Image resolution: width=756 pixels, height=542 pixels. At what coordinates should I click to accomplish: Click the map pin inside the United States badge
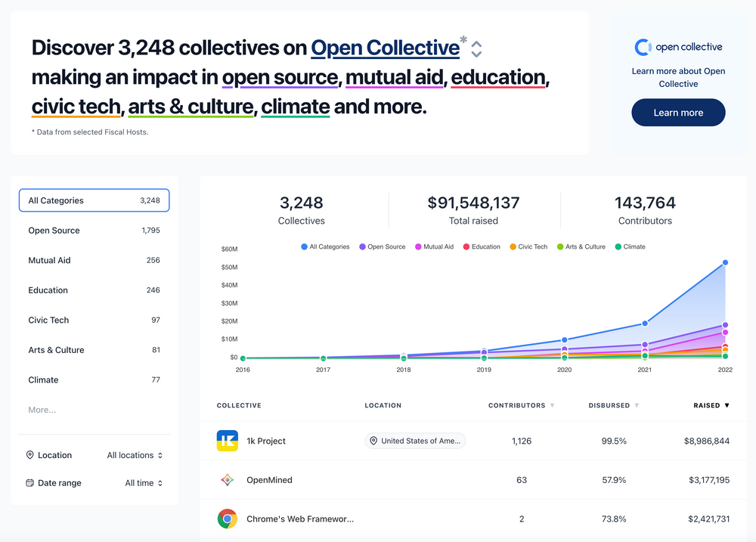point(373,440)
